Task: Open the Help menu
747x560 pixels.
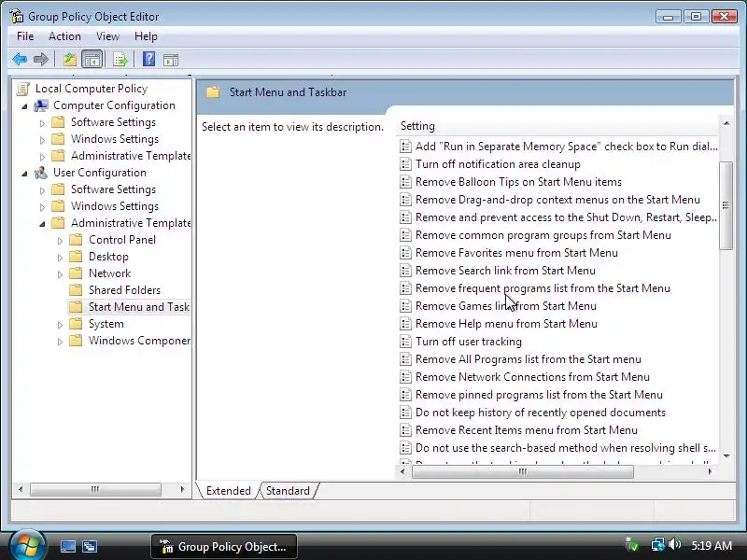Action: pos(146,36)
